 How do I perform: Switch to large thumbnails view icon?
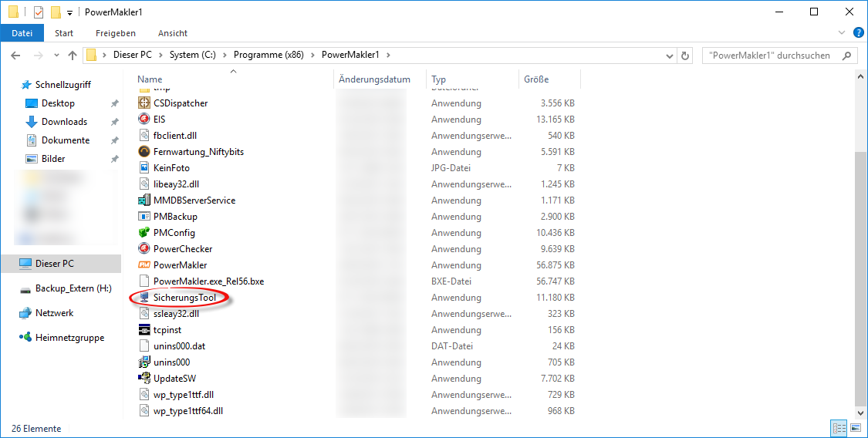pos(856,428)
